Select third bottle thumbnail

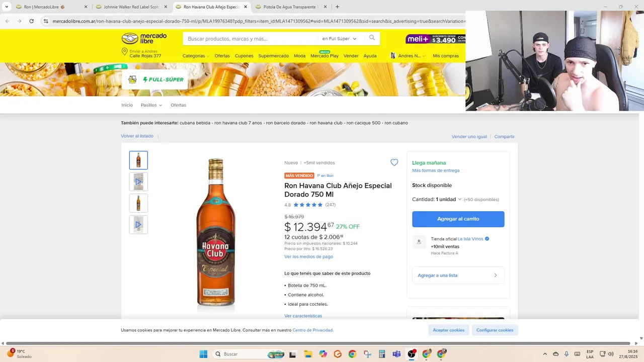(138, 203)
